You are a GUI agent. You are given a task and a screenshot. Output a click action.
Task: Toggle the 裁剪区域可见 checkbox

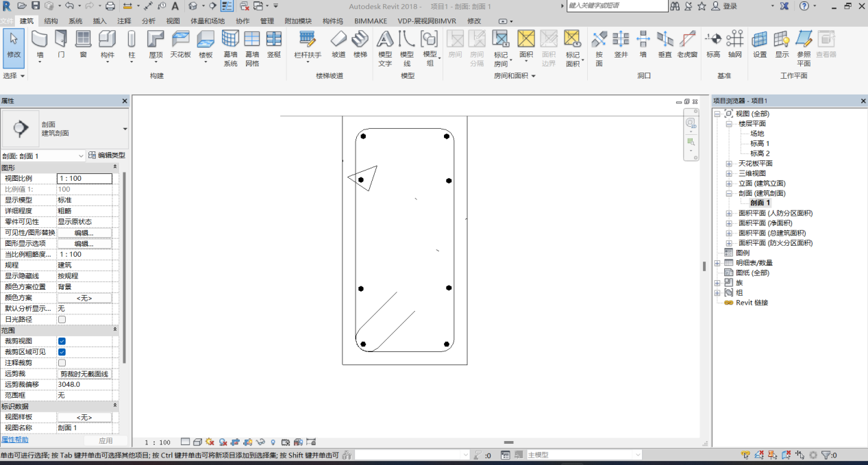[x=62, y=352]
